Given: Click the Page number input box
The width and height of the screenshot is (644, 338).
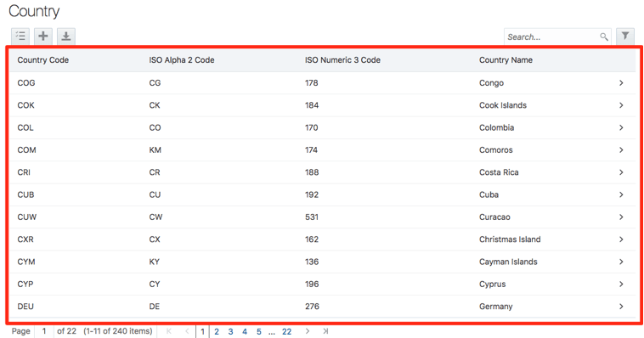Looking at the screenshot, I should [44, 331].
